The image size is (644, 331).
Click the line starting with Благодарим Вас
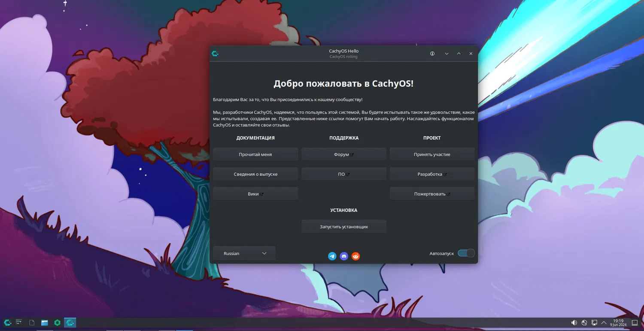(x=288, y=99)
